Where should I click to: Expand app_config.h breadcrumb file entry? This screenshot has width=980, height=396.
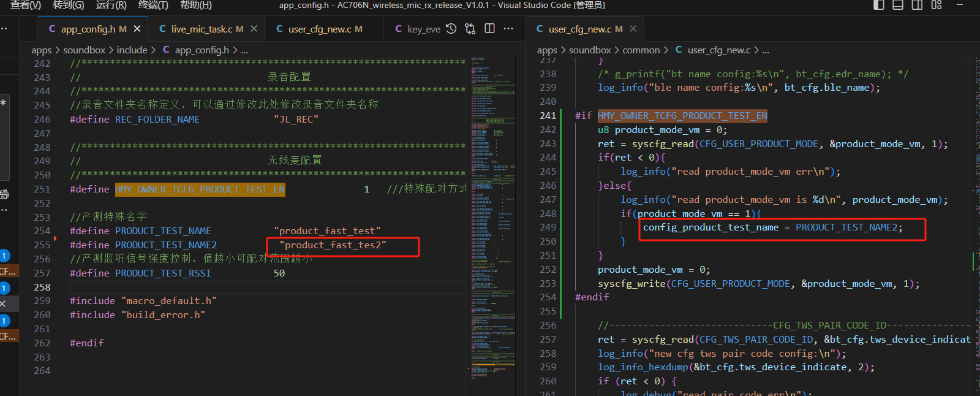195,50
